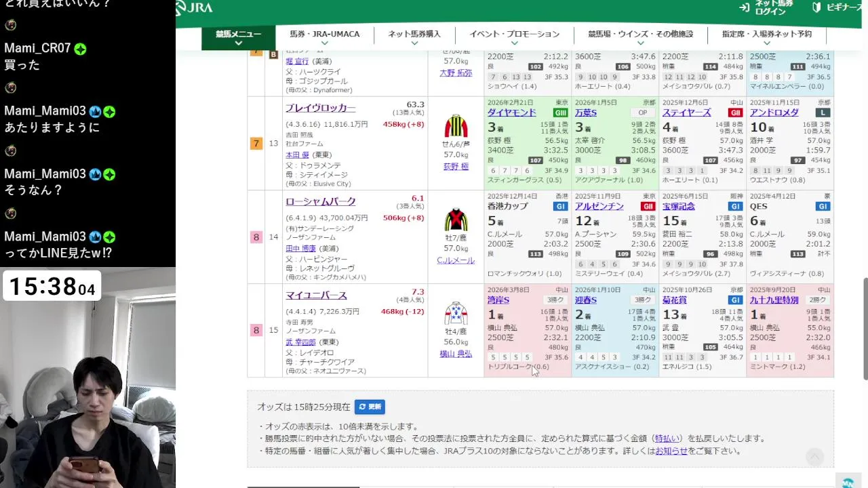Open the ビギナーズ beginner's link
The width and height of the screenshot is (868, 488).
(837, 7)
